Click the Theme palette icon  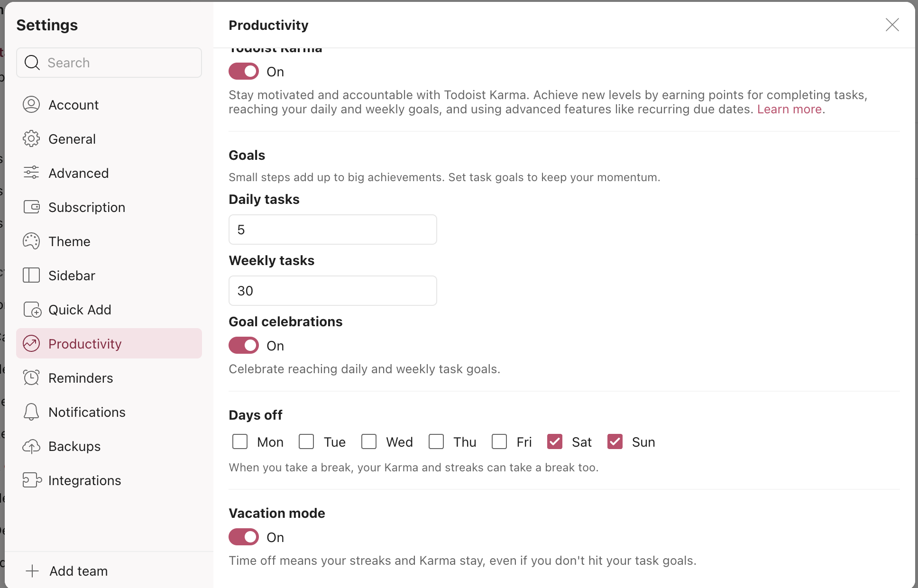(x=31, y=241)
